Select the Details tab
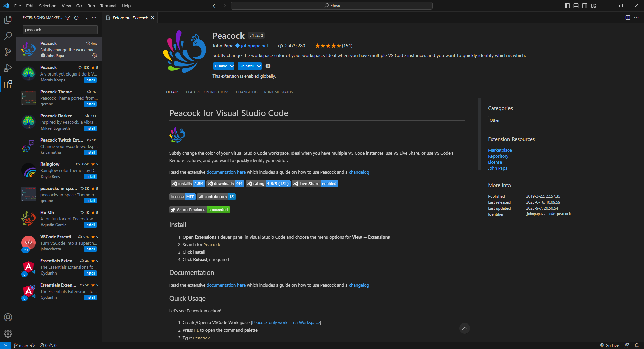Screen dimensions: 644x349 173,92
